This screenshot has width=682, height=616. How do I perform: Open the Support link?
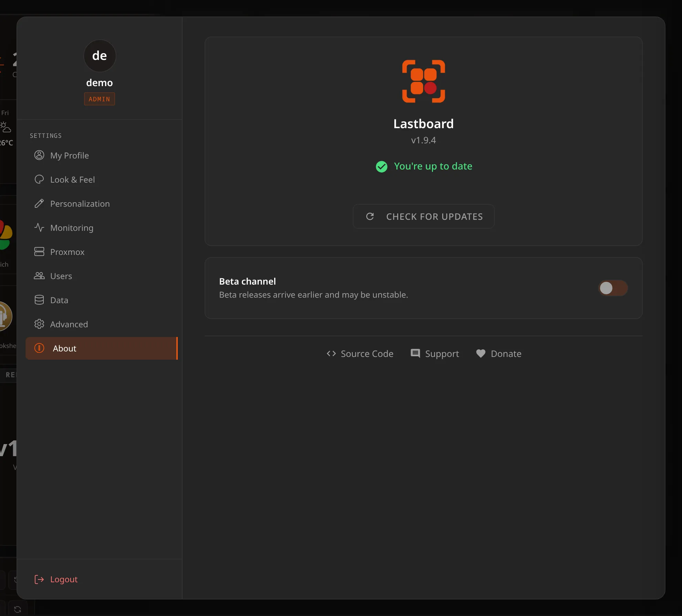click(x=435, y=354)
